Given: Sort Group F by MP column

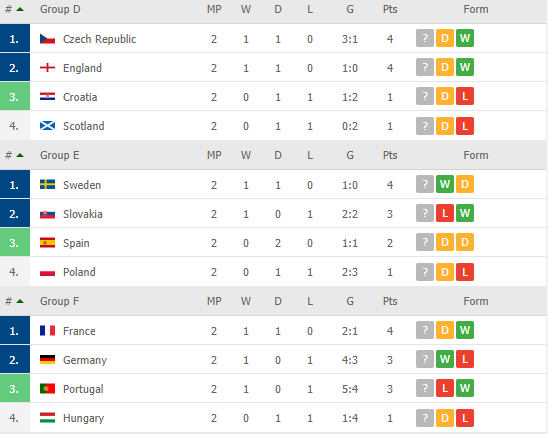Looking at the screenshot, I should point(214,301).
